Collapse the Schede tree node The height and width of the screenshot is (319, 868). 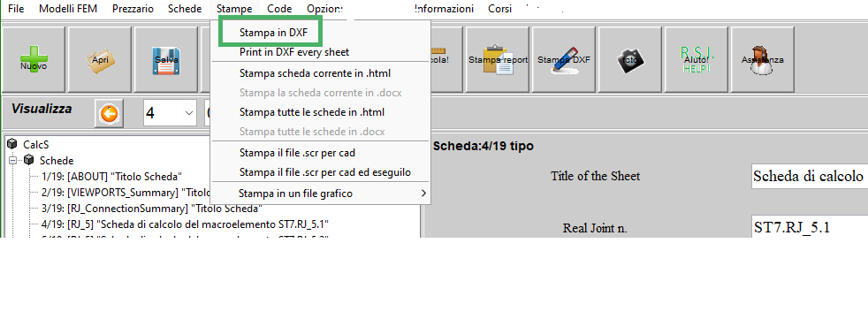[x=12, y=161]
